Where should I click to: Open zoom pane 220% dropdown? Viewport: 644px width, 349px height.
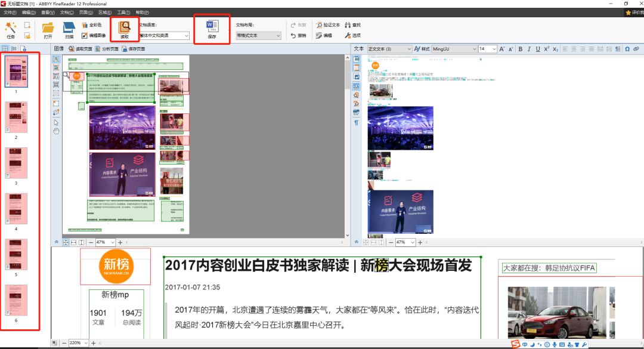coord(79,343)
